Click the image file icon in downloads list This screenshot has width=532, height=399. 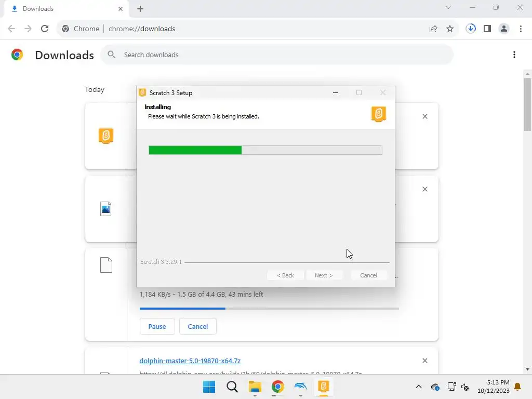point(106,209)
